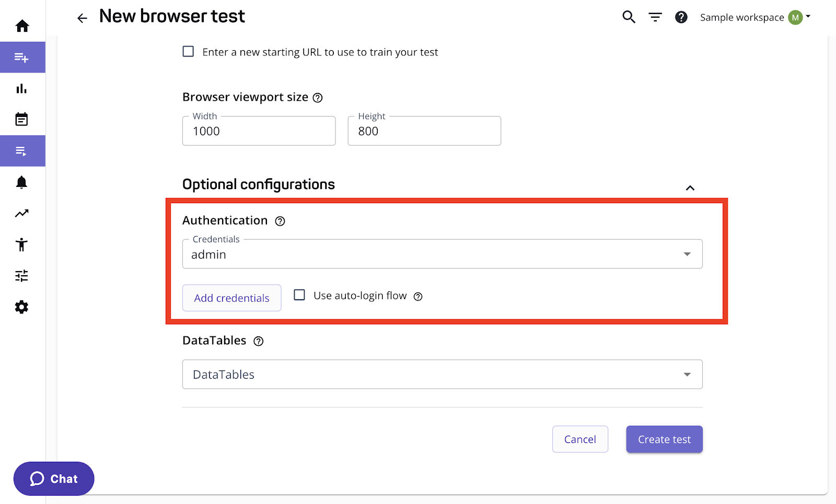Open the Chat widget button
The height and width of the screenshot is (504, 836).
click(x=54, y=478)
